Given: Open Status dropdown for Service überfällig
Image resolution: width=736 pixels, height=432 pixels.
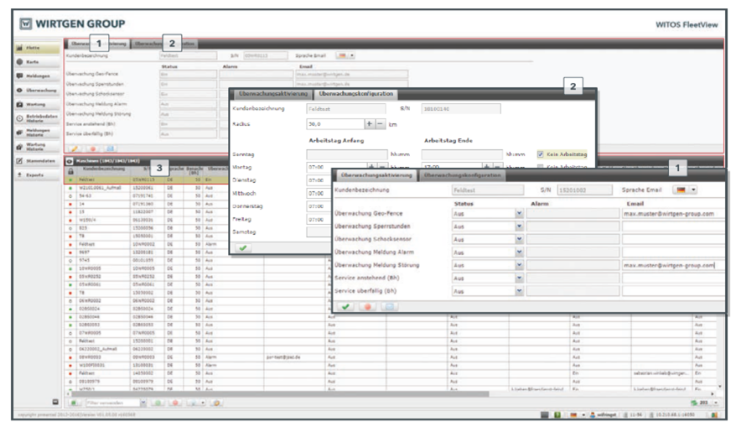Looking at the screenshot, I should [519, 292].
